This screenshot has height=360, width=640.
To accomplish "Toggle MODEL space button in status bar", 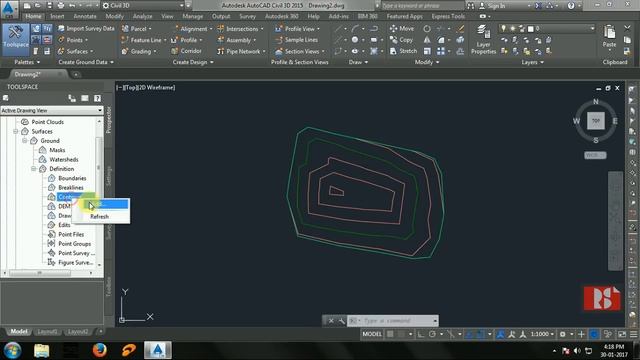I will tap(372, 334).
